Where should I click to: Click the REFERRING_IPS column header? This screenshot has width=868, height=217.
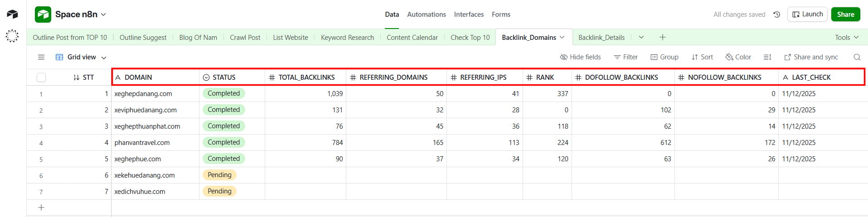(x=485, y=77)
